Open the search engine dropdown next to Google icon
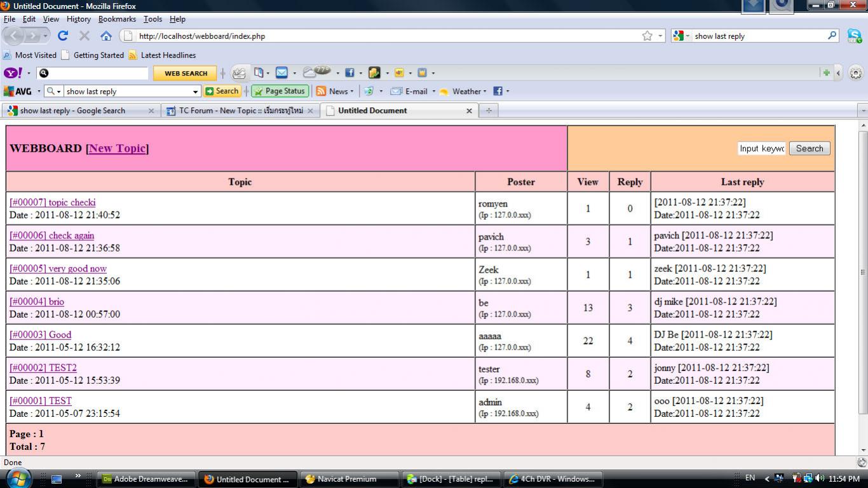This screenshot has width=868, height=488. point(688,36)
